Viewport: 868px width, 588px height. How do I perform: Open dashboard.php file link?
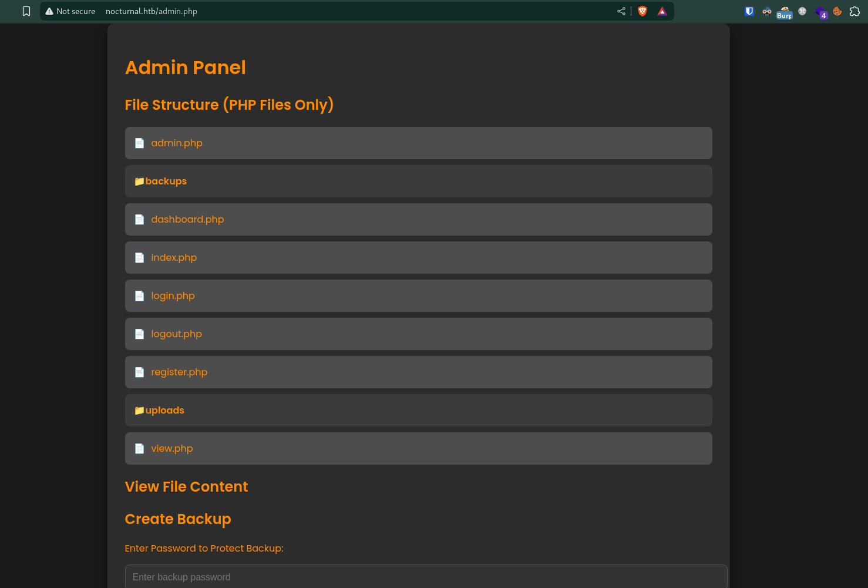click(x=187, y=219)
